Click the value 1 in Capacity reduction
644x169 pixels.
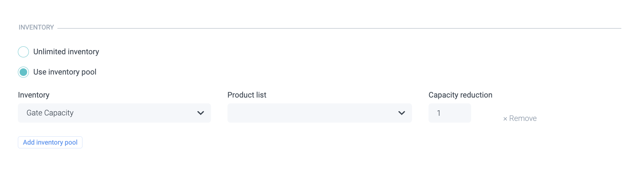pos(439,113)
